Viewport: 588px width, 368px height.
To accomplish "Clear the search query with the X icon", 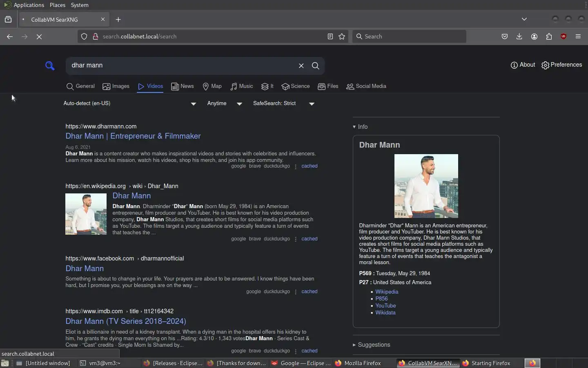I will coord(301,66).
